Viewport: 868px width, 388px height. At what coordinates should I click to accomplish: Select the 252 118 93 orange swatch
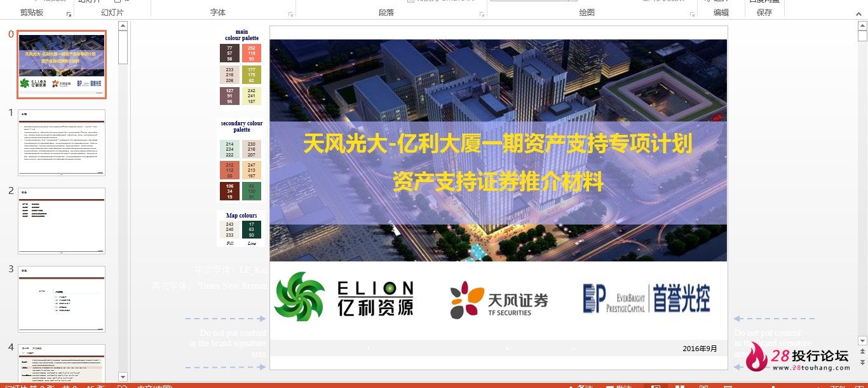[252, 53]
